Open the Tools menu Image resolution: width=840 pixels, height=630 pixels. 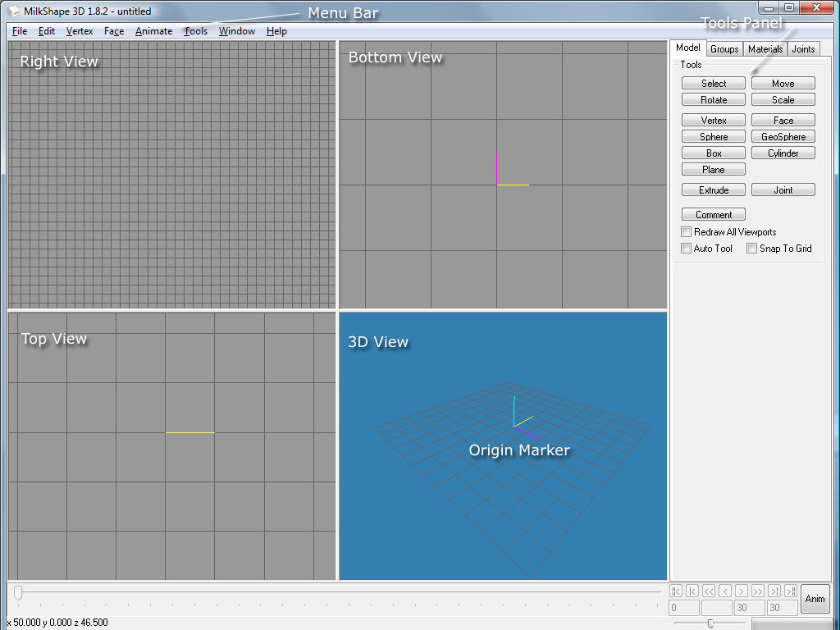[x=195, y=31]
